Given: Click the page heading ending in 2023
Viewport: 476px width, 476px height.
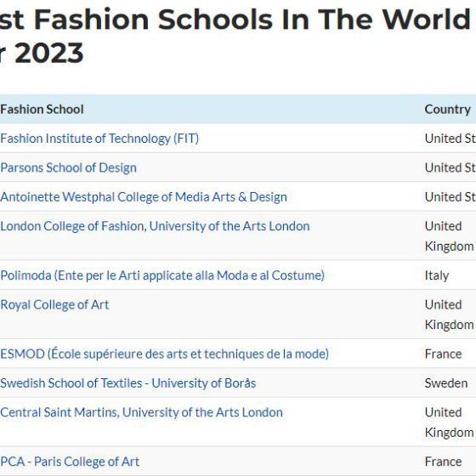Looking at the screenshot, I should 235,36.
